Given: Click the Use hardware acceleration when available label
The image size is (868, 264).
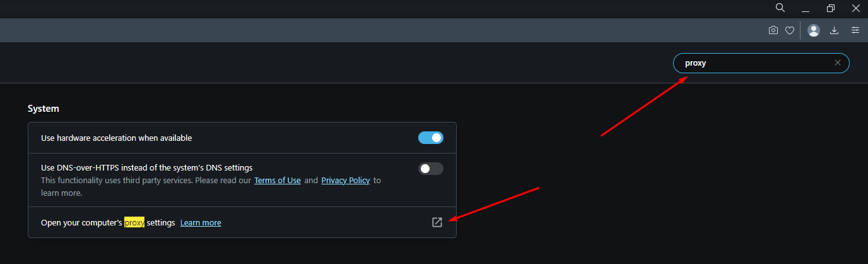Looking at the screenshot, I should pyautogui.click(x=117, y=138).
